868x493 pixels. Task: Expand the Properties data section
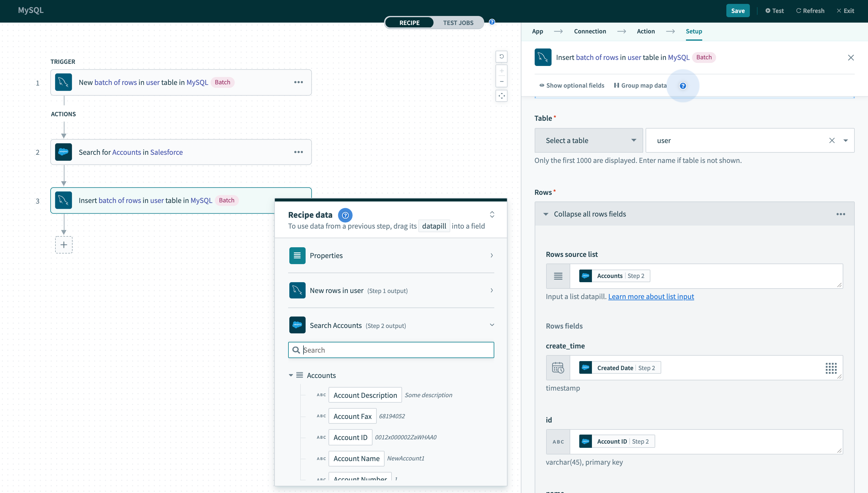391,256
